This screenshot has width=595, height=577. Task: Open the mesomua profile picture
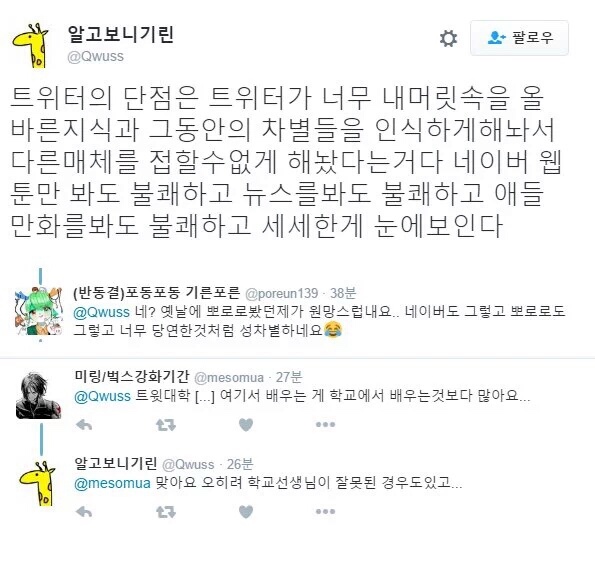coord(38,396)
